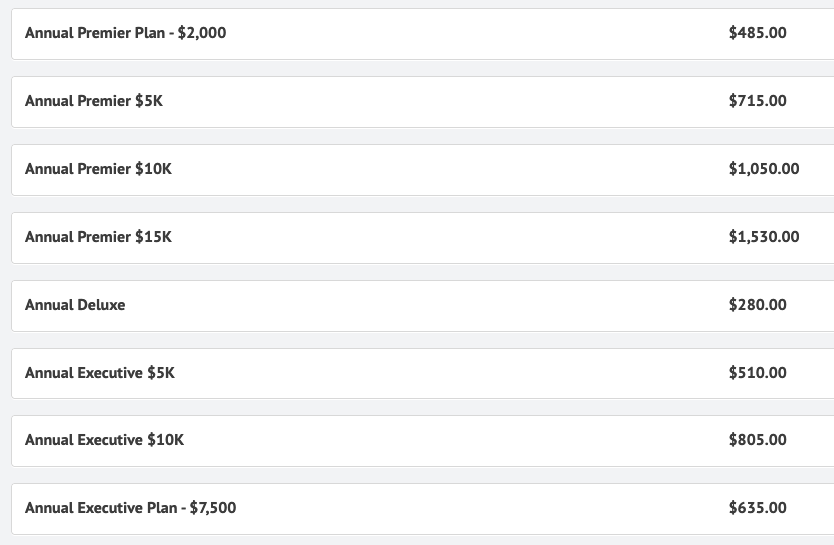Click empty middle of Annual Premier $15K row

click(450, 237)
